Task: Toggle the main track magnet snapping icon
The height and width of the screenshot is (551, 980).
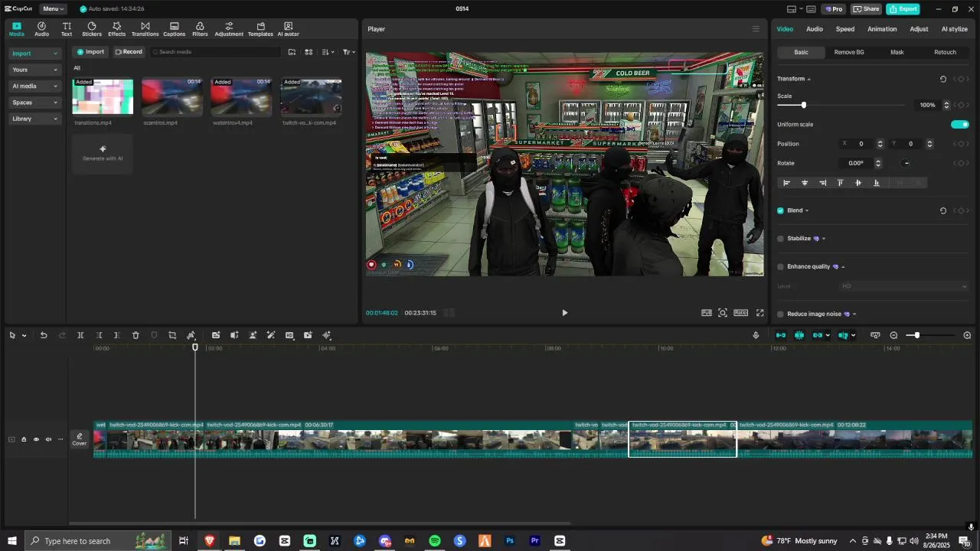Action: tap(780, 335)
